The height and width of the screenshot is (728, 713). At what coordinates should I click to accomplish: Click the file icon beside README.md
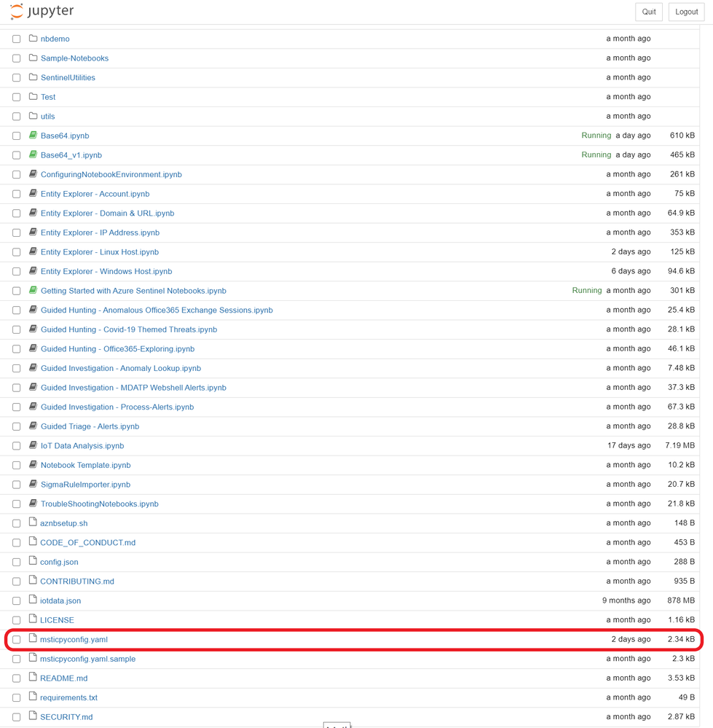pyautogui.click(x=33, y=678)
